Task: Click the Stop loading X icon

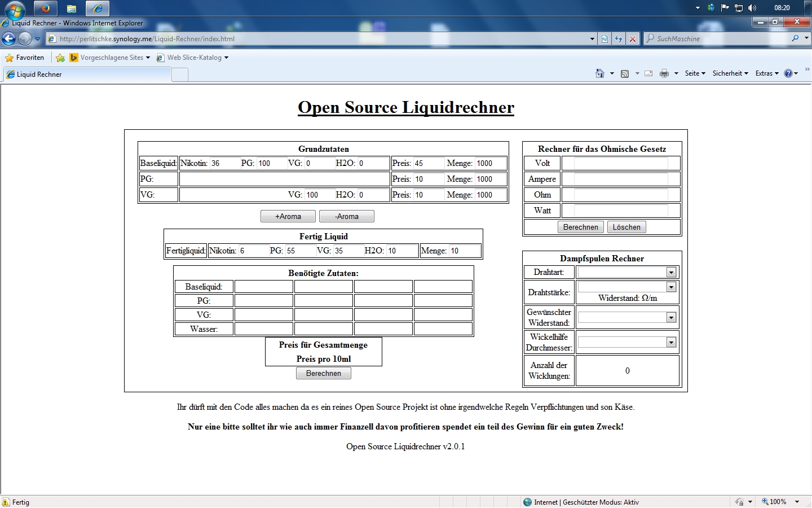Action: click(x=633, y=39)
